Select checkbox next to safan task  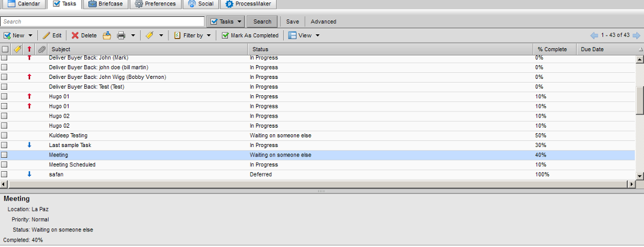[5, 174]
